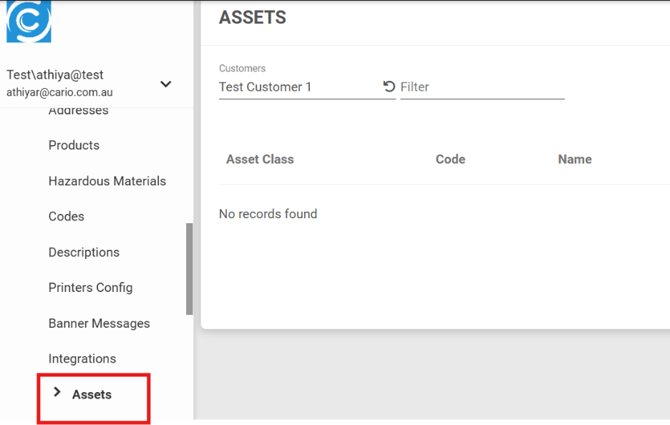Sort by Asset Class column header
The height and width of the screenshot is (425, 670).
[260, 159]
